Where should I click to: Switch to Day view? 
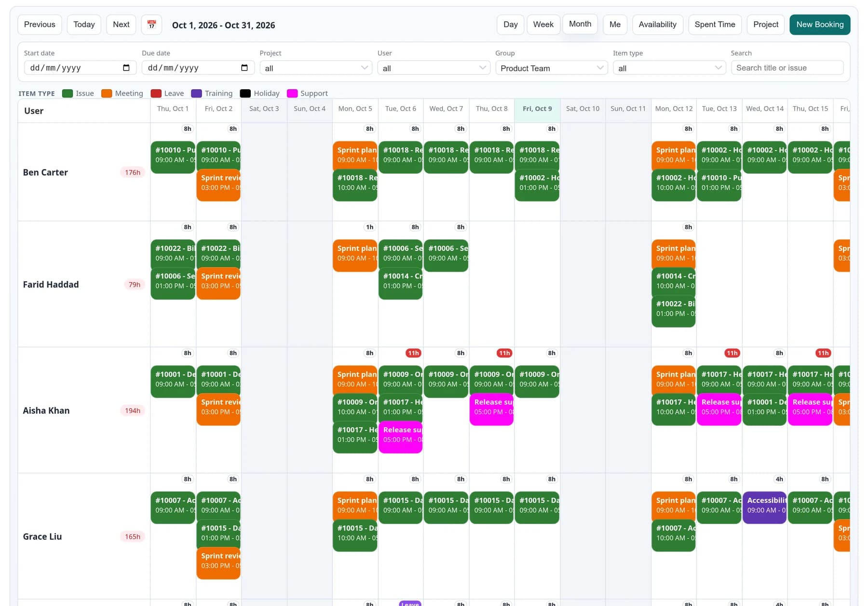510,25
